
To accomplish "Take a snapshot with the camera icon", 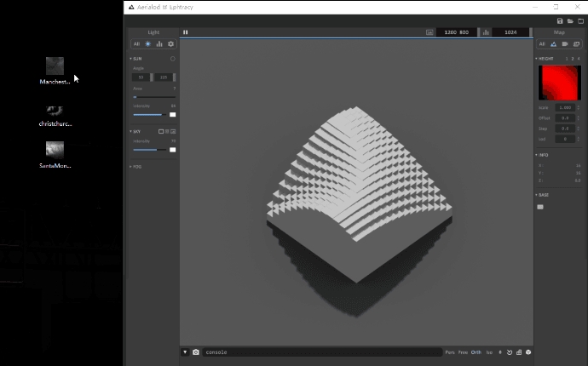I will click(196, 352).
